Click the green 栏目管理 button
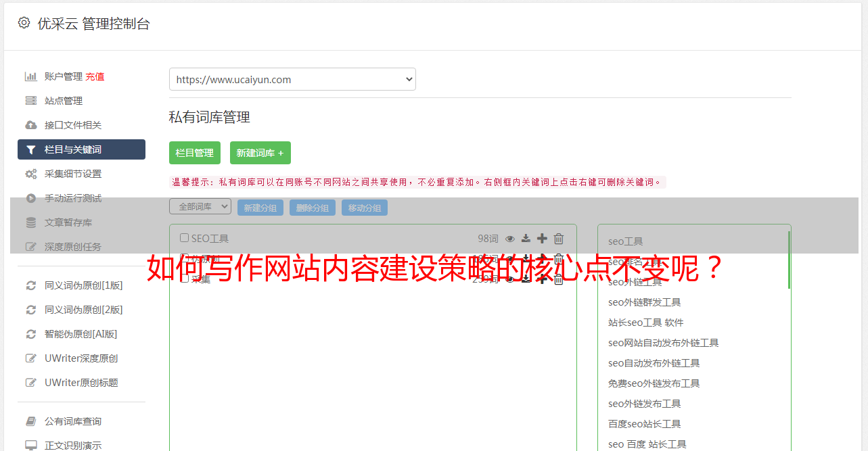The image size is (868, 451). click(195, 153)
